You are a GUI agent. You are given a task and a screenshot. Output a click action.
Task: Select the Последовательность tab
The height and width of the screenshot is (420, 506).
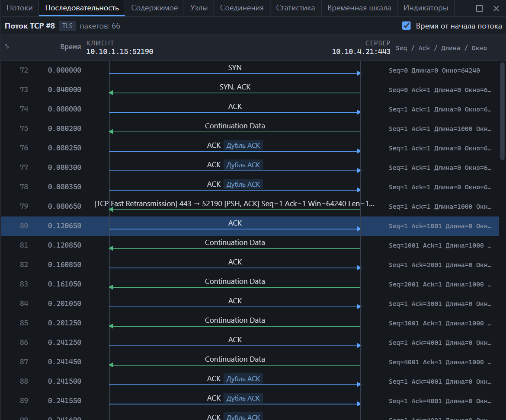pyautogui.click(x=82, y=8)
